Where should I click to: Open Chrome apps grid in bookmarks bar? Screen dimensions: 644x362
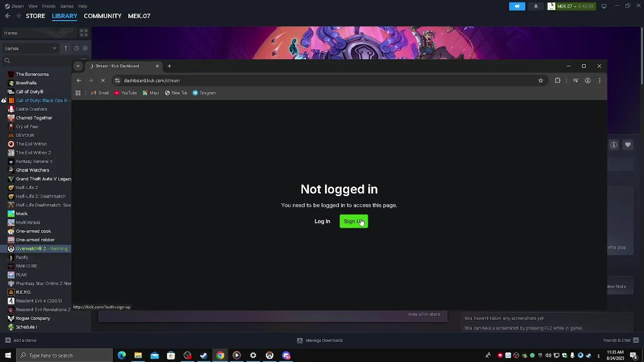tap(78, 93)
